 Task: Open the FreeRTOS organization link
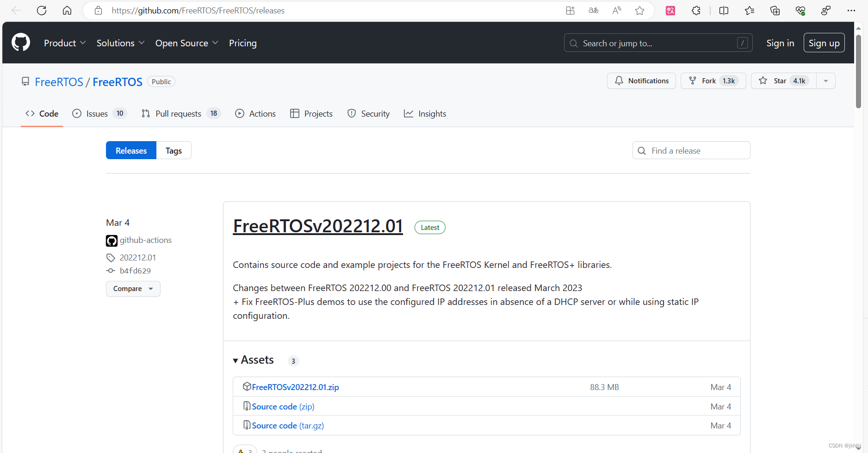point(59,82)
